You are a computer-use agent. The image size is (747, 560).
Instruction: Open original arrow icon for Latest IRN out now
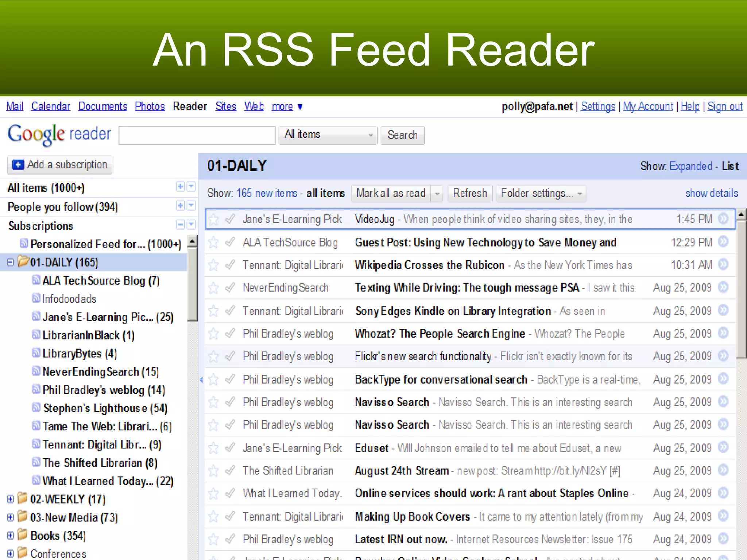(723, 538)
